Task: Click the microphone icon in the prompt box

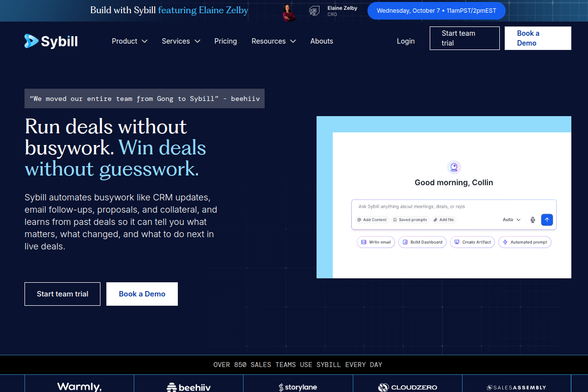Action: tap(533, 220)
